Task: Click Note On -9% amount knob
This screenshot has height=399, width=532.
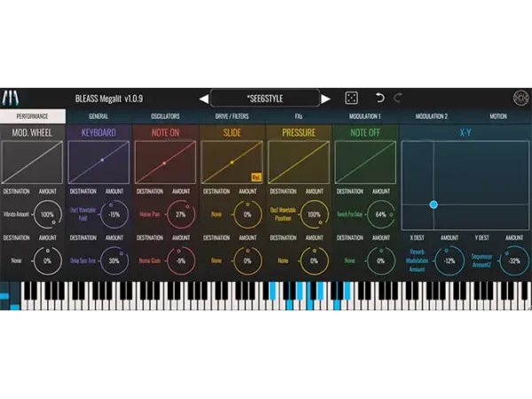Action: 181,261
